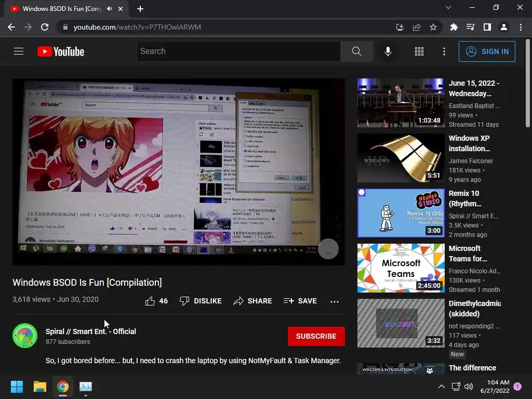Open Windows XP installation video thumbnail

pos(401,158)
